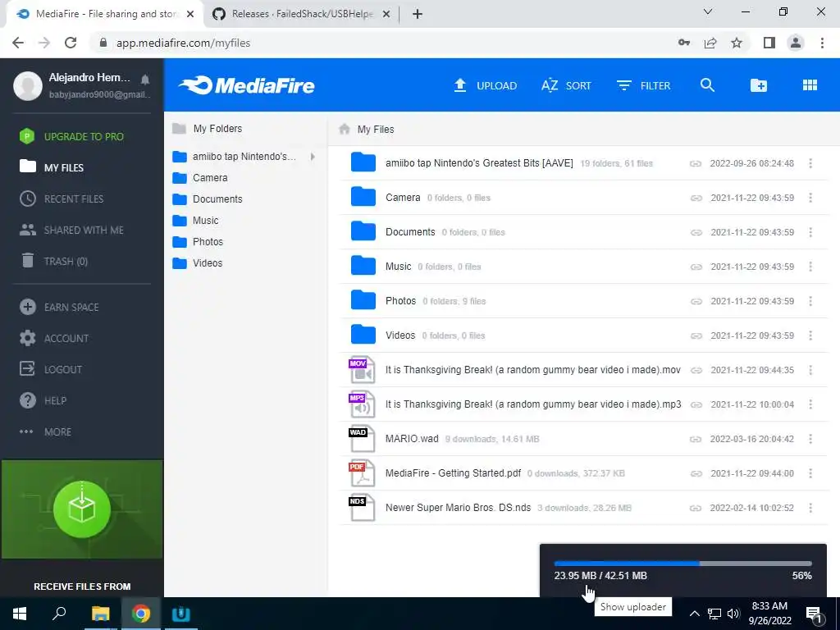The image size is (840, 630).
Task: Open the SORT menu
Action: pos(566,85)
